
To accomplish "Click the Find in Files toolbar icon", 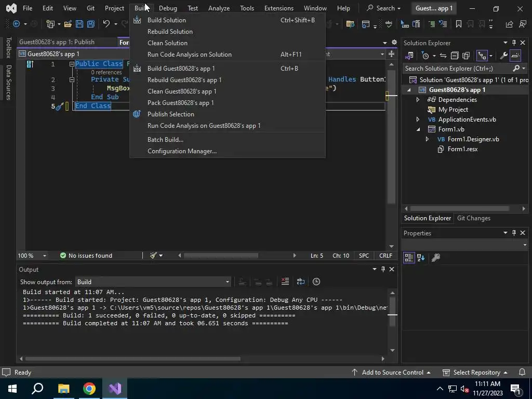I will click(x=350, y=24).
